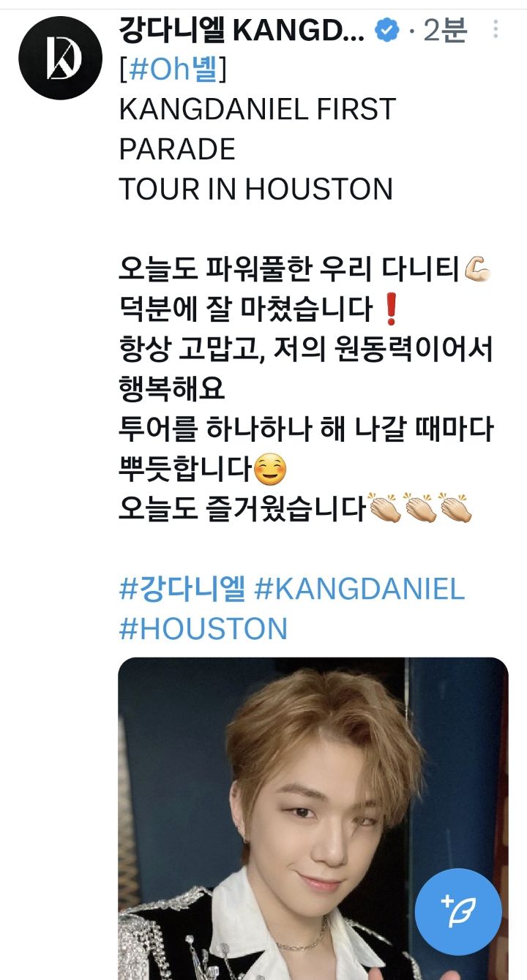Tap the last clapping hands emoji

coord(456,508)
